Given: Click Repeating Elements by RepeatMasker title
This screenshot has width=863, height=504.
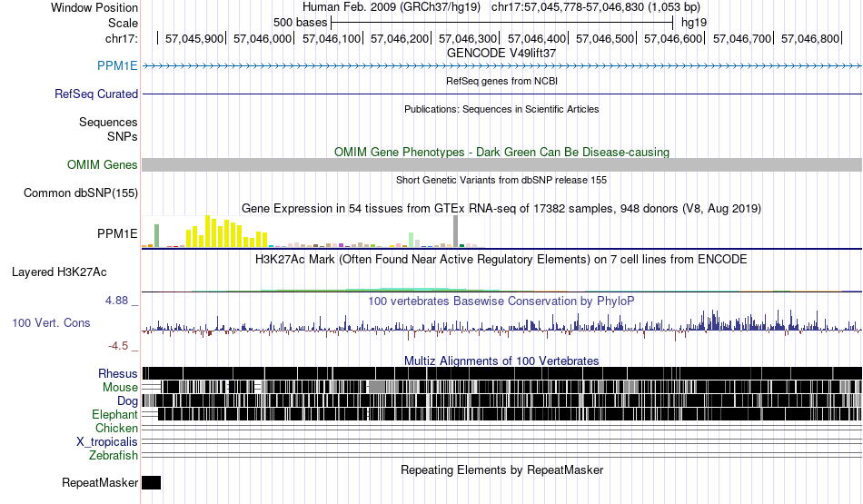Looking at the screenshot, I should point(501,469).
